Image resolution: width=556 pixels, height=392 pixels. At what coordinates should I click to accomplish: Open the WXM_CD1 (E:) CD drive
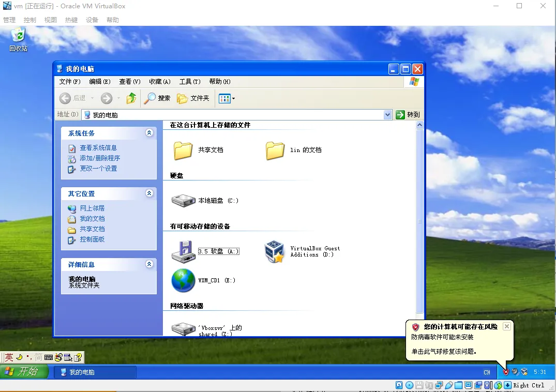(x=183, y=280)
